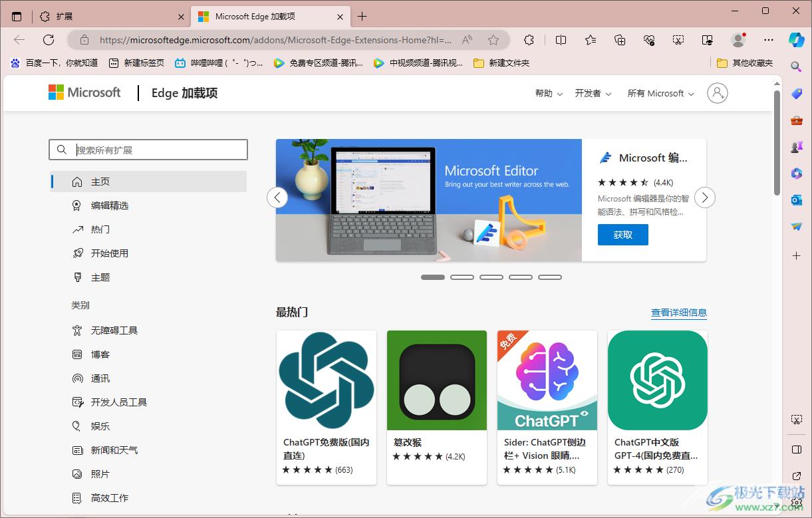Open ChatGPT免费版(国内直连) extension card

coord(327,408)
